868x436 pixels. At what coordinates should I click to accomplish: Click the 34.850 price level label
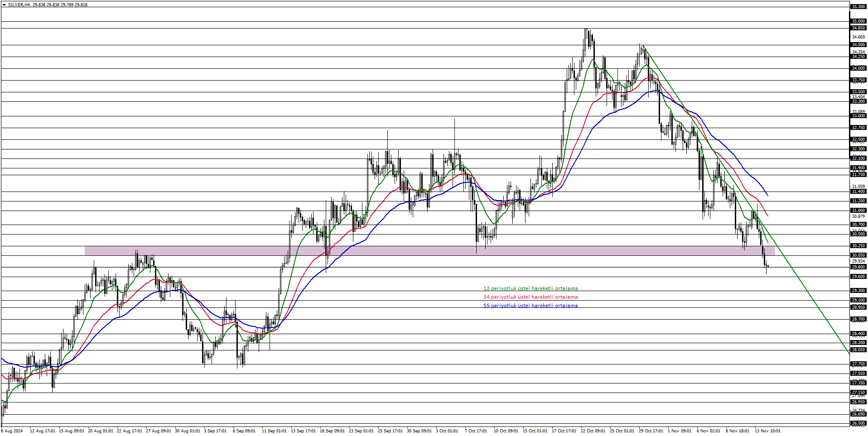point(858,28)
